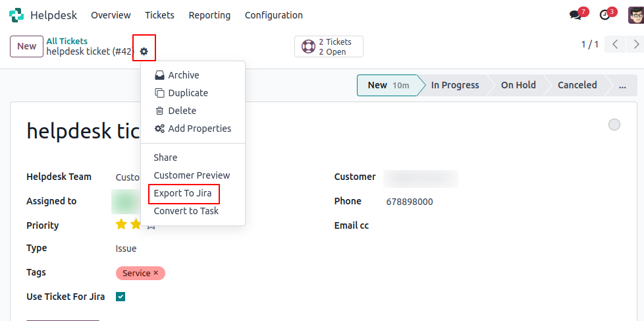
Task: Select Export To Jira menu entry
Action: (183, 193)
